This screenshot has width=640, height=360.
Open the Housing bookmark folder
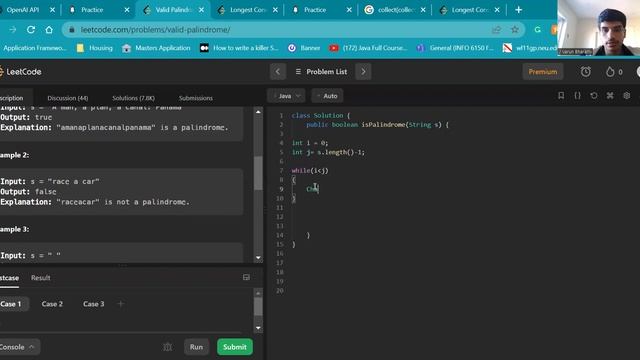[x=95, y=48]
